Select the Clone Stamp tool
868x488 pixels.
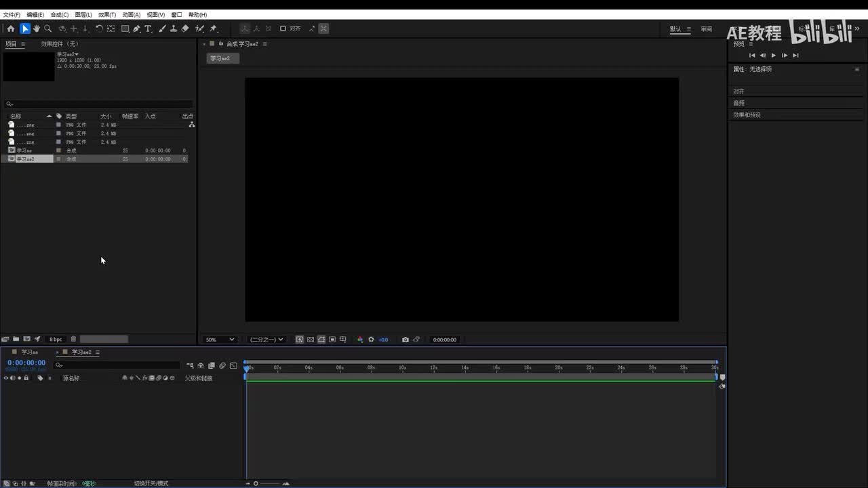point(174,28)
